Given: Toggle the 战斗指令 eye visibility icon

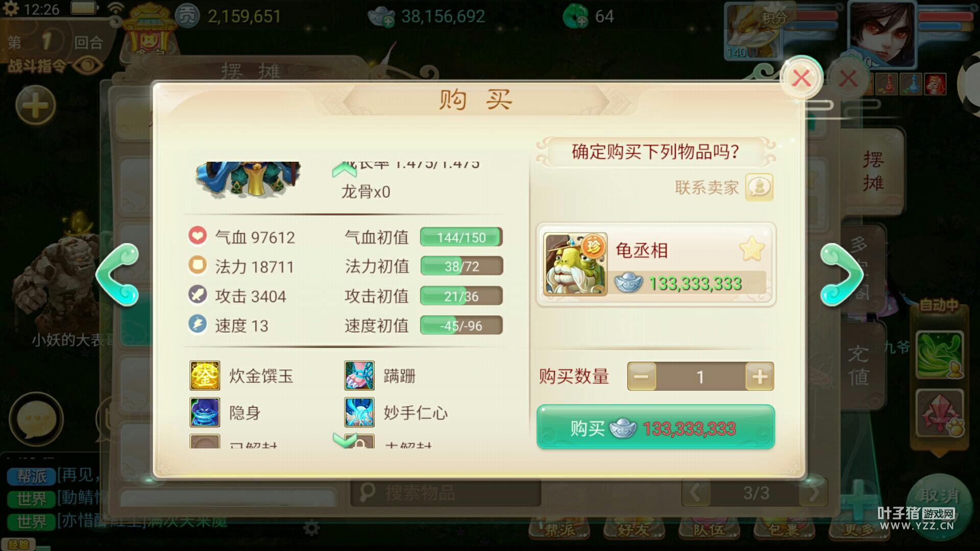Looking at the screenshot, I should point(87,65).
